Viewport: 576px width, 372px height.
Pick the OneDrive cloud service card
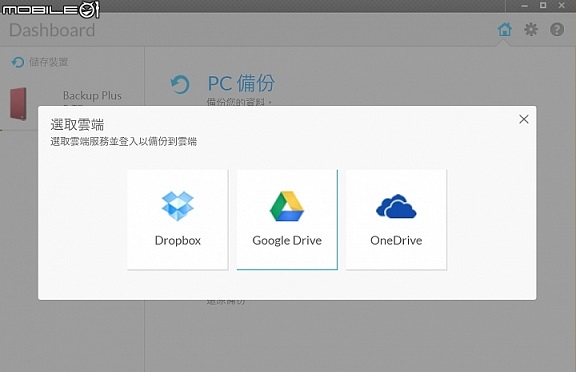[396, 220]
